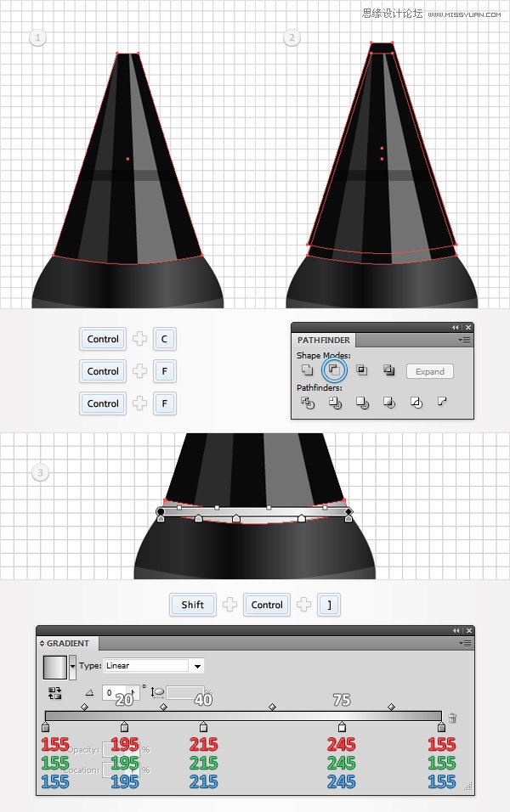Select the gradient stop at 40 percent
The height and width of the screenshot is (812, 510).
[204, 728]
